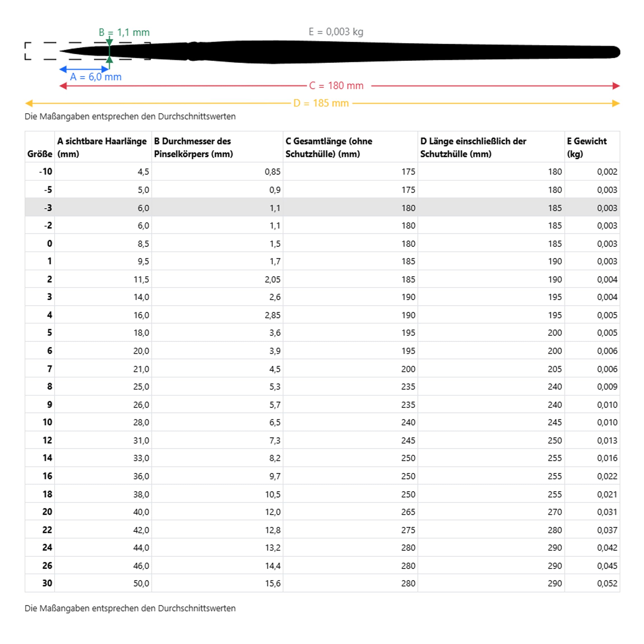Select the highlighted size -3 row label
This screenshot has width=644, height=644.
click(x=48, y=208)
